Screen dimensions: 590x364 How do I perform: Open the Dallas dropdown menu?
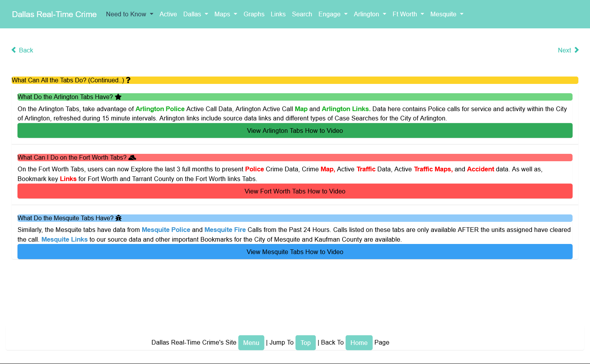pyautogui.click(x=195, y=14)
